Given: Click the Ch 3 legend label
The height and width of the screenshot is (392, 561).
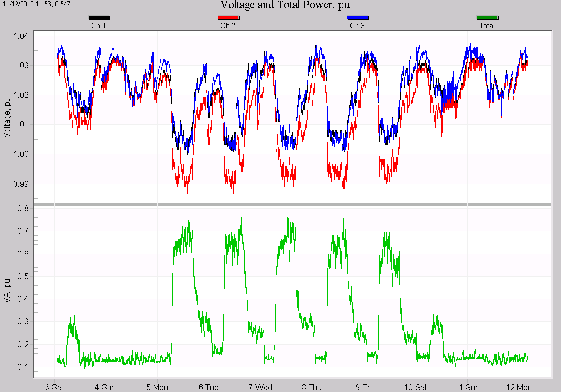Looking at the screenshot, I should pos(358,26).
